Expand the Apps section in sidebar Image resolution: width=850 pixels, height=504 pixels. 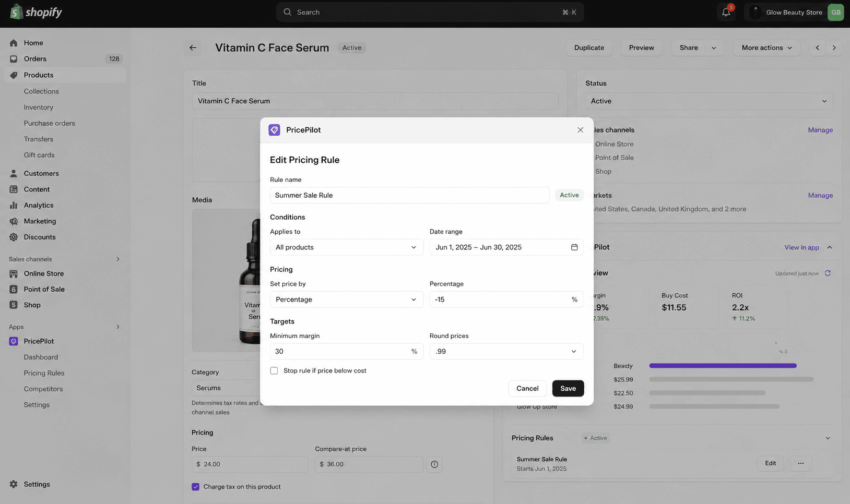(x=117, y=327)
